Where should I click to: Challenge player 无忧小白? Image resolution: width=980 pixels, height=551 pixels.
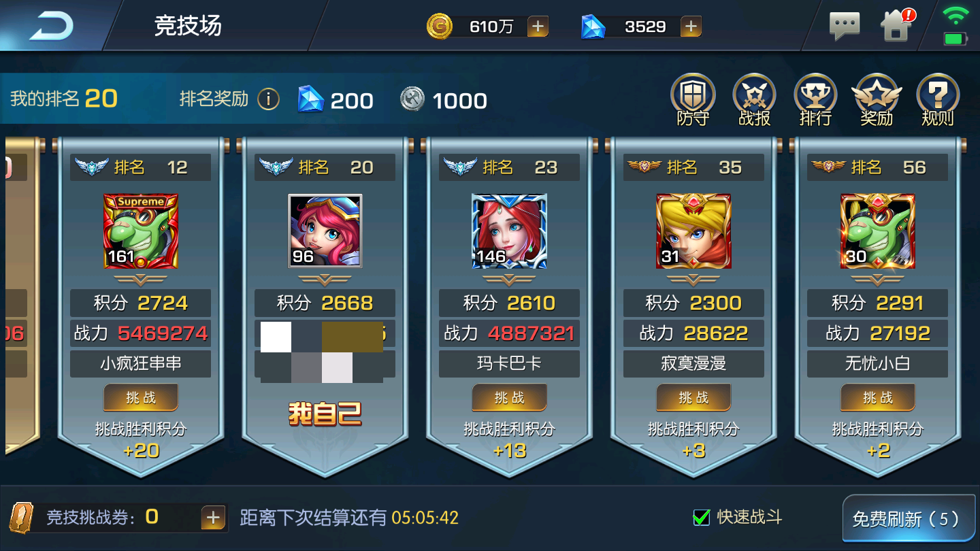click(x=878, y=397)
